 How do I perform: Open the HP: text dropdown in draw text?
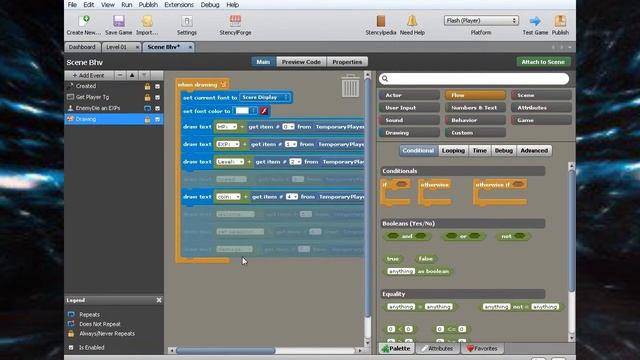click(x=227, y=127)
